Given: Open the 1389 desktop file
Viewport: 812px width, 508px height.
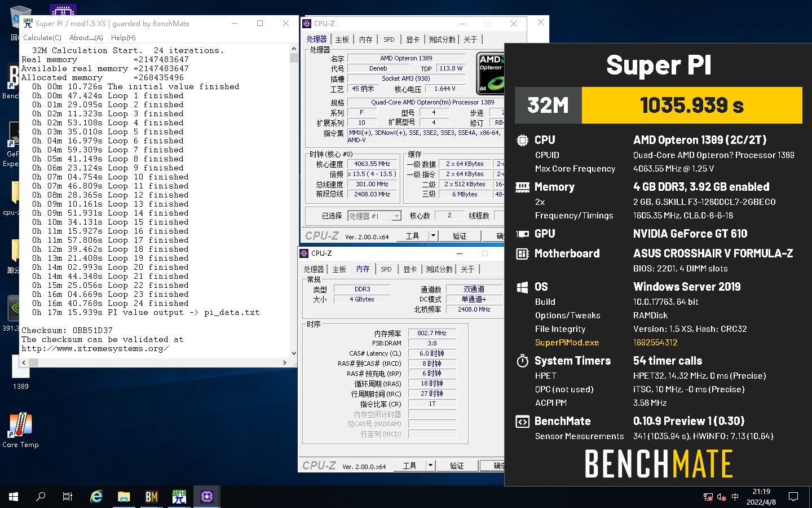Looking at the screenshot, I should (21, 374).
